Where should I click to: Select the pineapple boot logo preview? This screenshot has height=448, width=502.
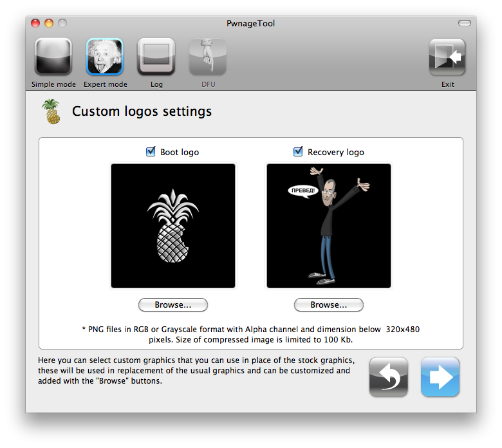(173, 226)
